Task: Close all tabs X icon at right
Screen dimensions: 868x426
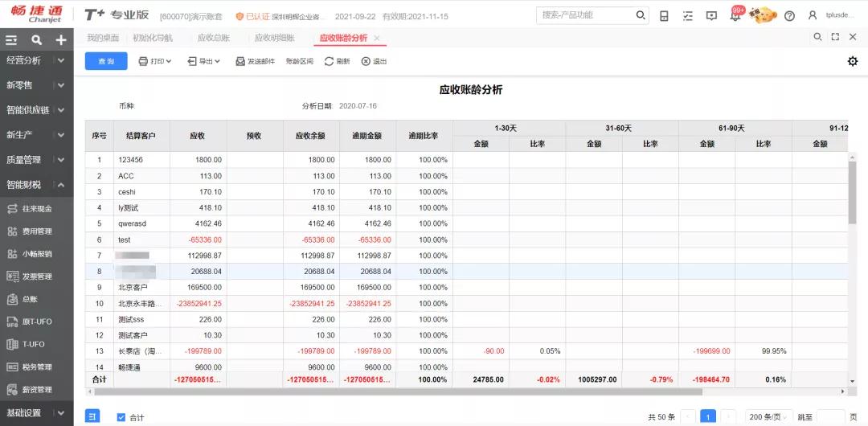Action: (x=853, y=37)
